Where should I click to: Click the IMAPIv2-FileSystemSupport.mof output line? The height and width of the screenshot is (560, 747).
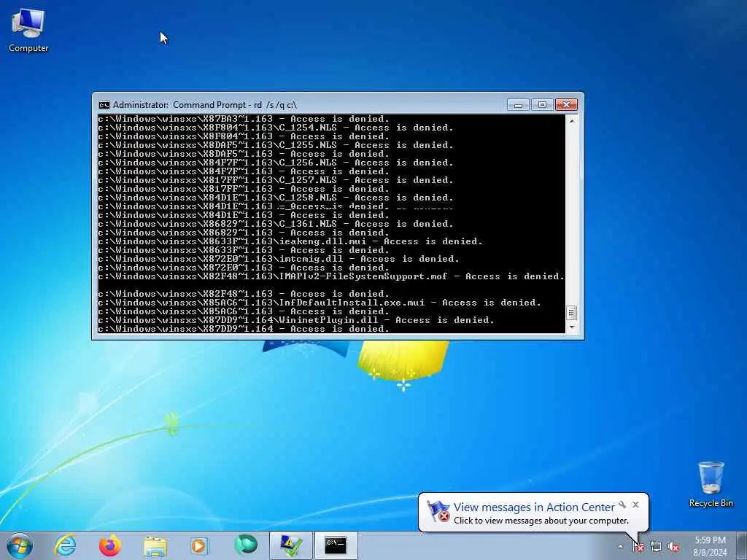(x=331, y=276)
